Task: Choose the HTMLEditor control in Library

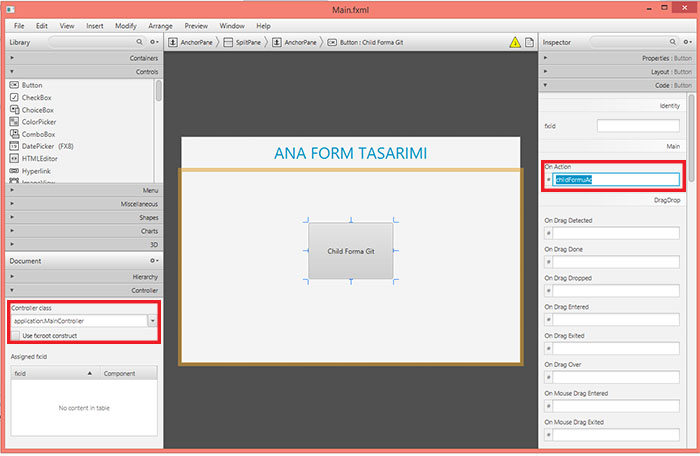Action: pyautogui.click(x=40, y=159)
